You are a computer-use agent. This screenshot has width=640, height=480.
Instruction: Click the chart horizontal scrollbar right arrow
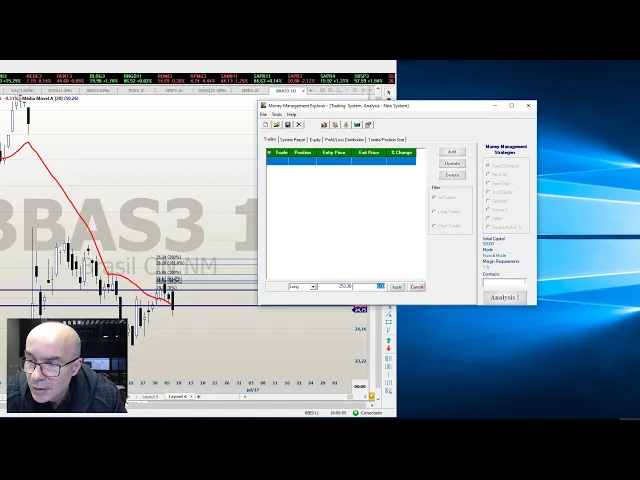coord(365,396)
